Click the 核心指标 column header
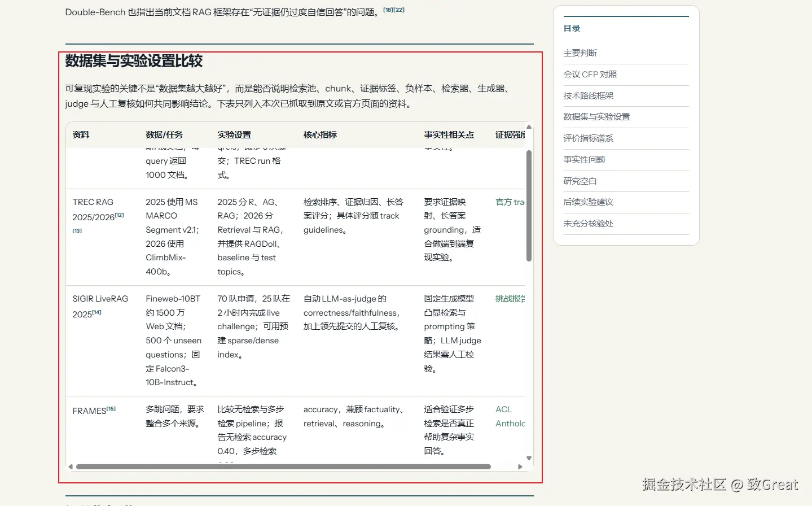Viewport: 812px width, 506px height. coord(320,135)
